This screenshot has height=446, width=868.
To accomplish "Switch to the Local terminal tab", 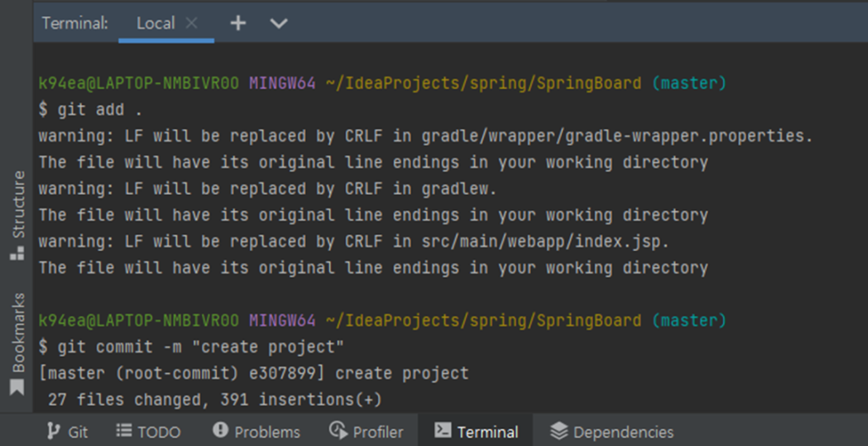I will pos(155,23).
